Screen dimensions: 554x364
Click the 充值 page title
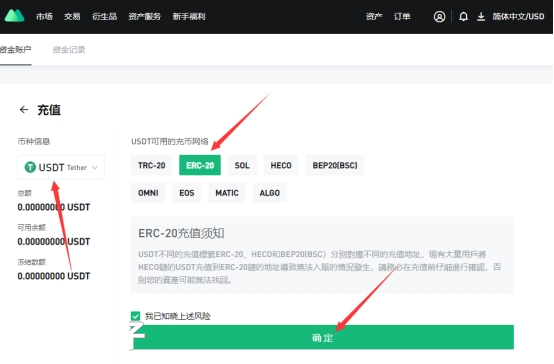point(49,110)
